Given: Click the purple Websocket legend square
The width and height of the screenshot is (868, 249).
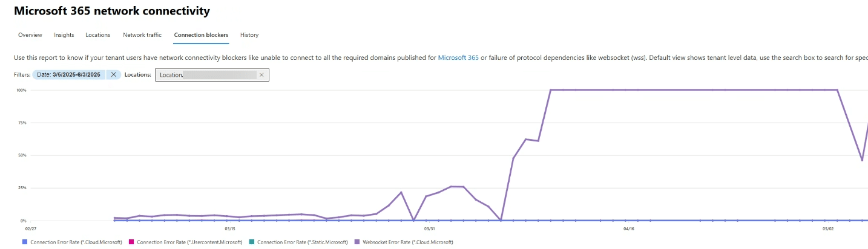Looking at the screenshot, I should tap(357, 242).
